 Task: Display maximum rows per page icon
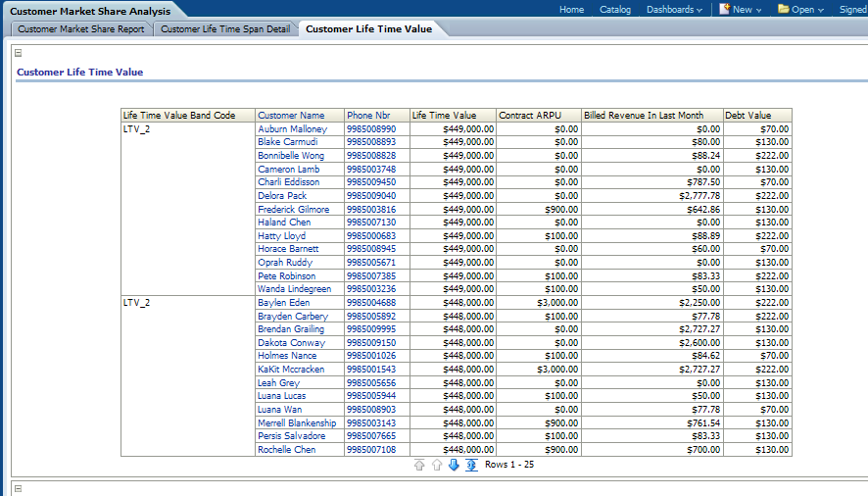471,465
